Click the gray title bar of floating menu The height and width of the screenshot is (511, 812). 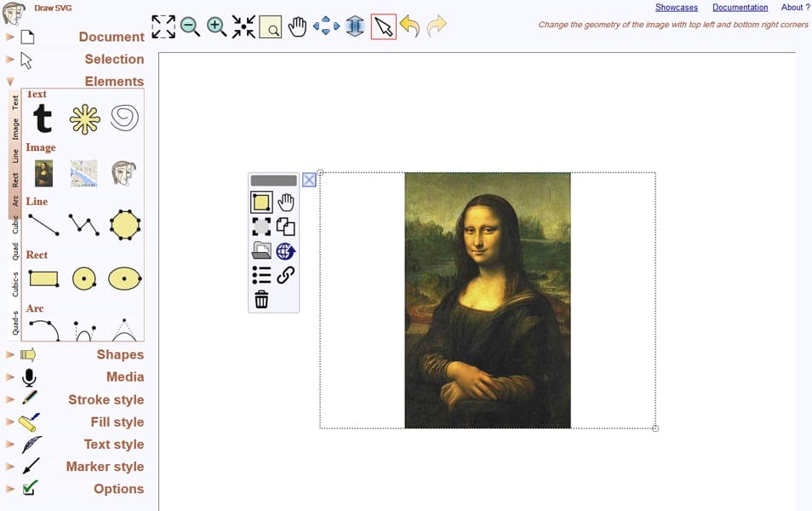click(273, 181)
